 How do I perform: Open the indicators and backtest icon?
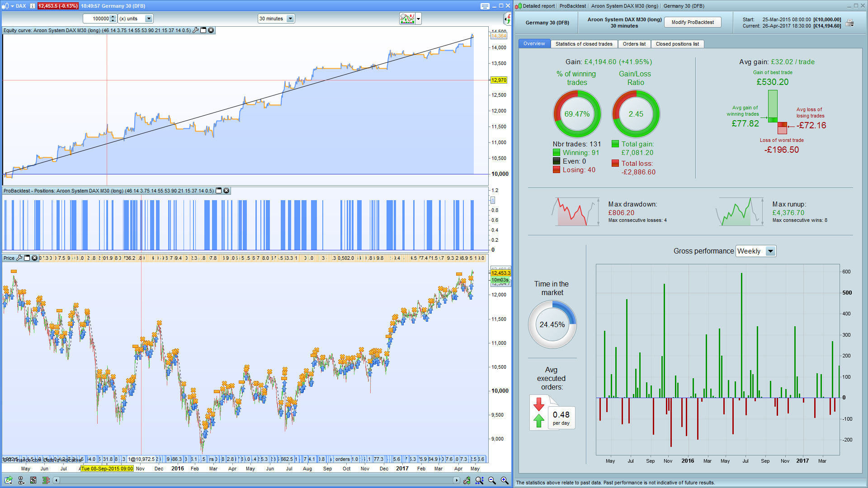[x=407, y=19]
